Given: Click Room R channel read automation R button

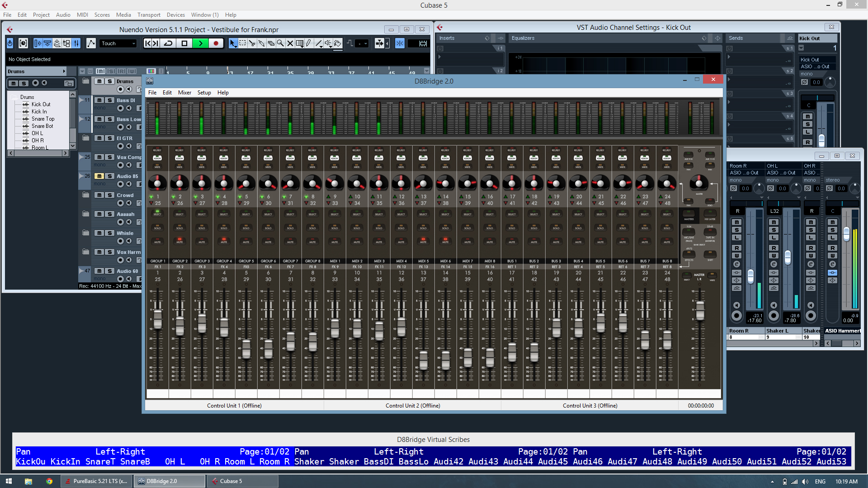Looking at the screenshot, I should click(737, 248).
